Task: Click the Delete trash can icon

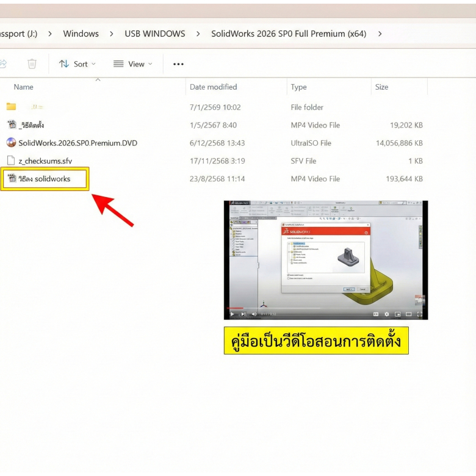Action: click(x=32, y=64)
